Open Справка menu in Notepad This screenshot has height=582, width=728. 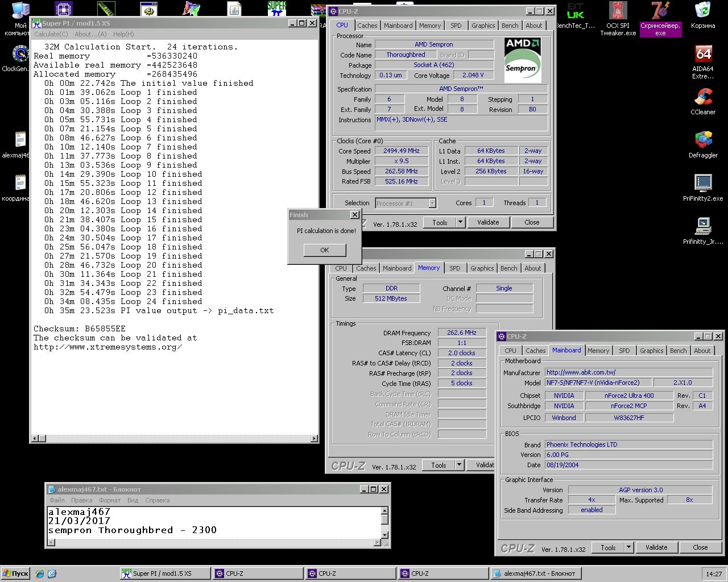point(157,500)
